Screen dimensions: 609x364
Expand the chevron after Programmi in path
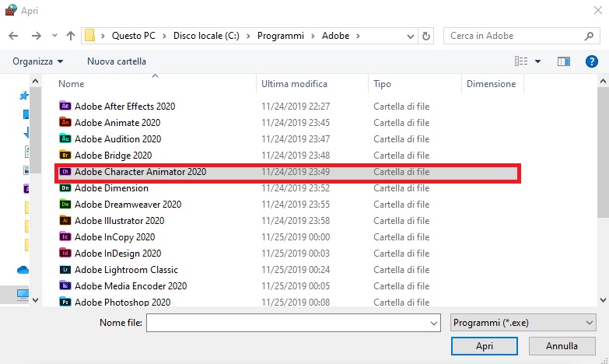tap(313, 36)
